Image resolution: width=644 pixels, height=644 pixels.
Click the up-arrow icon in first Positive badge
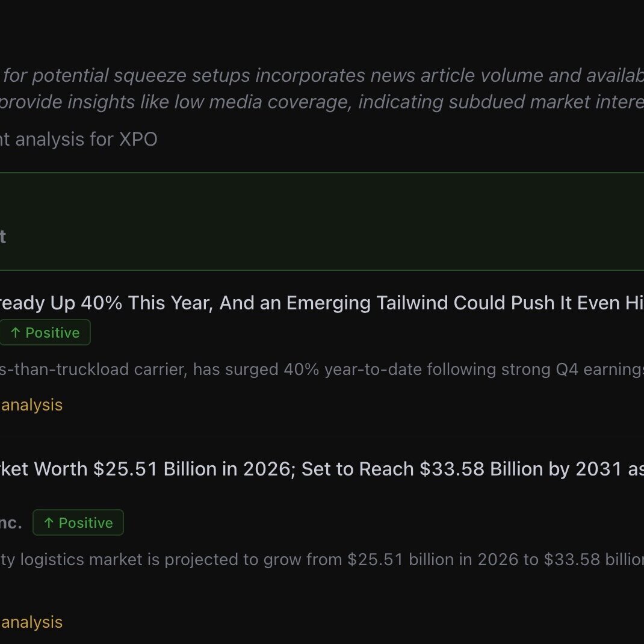click(15, 333)
